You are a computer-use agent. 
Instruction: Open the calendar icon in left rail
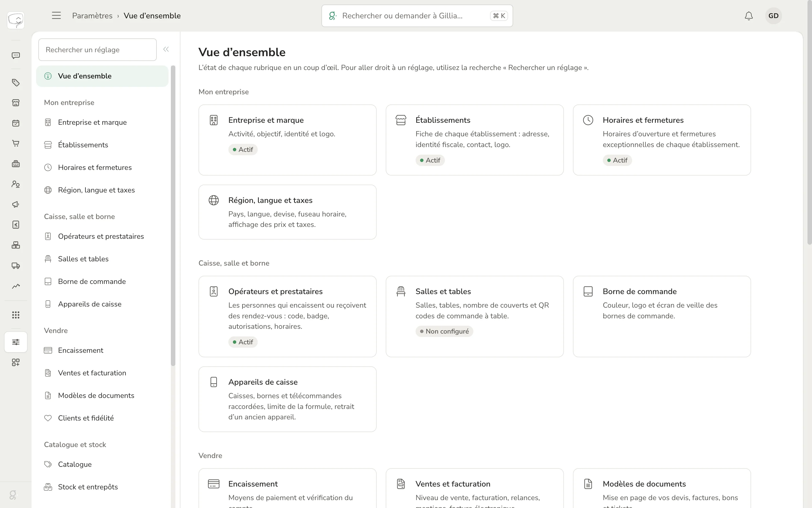tap(16, 123)
